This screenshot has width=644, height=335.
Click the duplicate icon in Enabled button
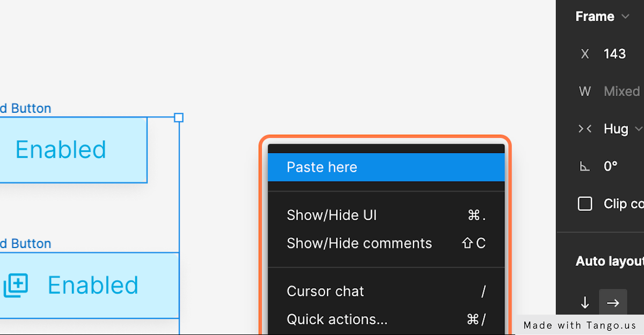pyautogui.click(x=16, y=285)
